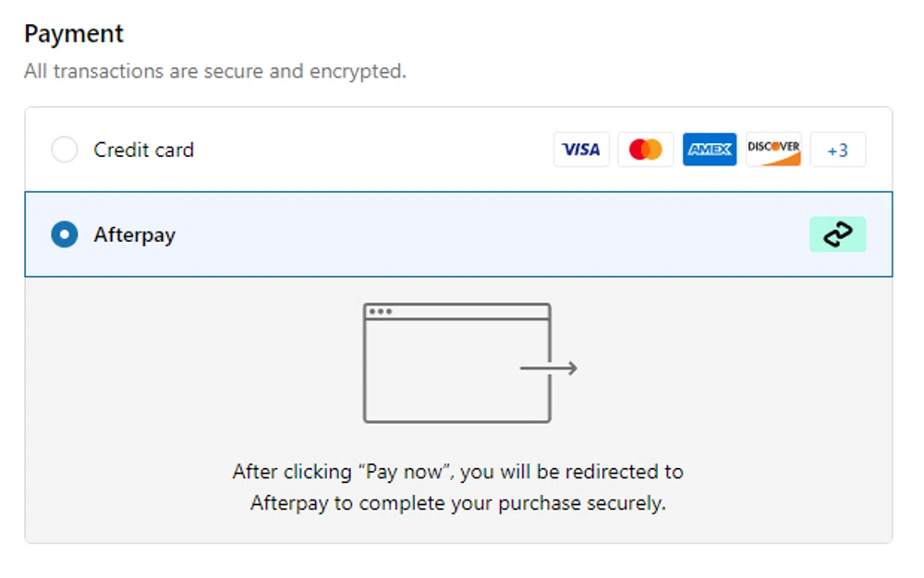Click the Visa card logo
This screenshot has height=578, width=924.
click(x=581, y=150)
